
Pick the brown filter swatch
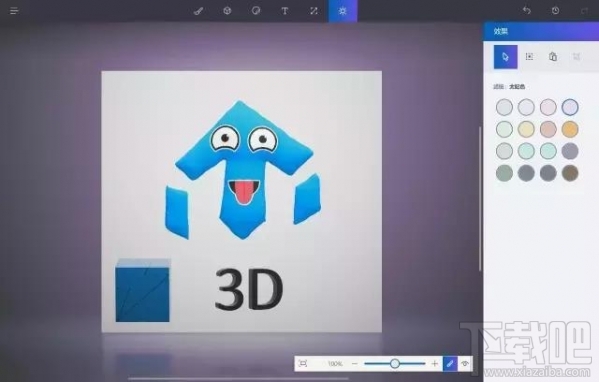click(570, 173)
